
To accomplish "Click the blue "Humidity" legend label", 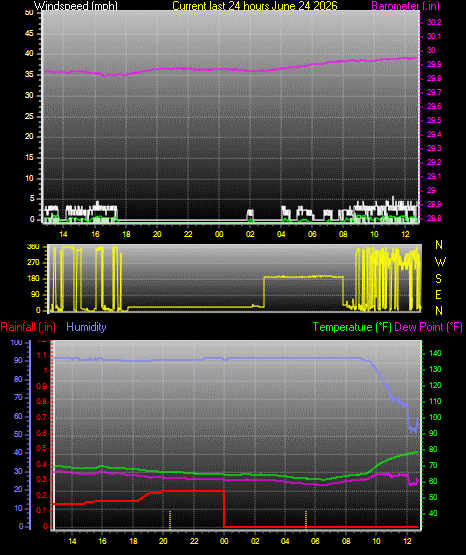I will pyautogui.click(x=86, y=327).
